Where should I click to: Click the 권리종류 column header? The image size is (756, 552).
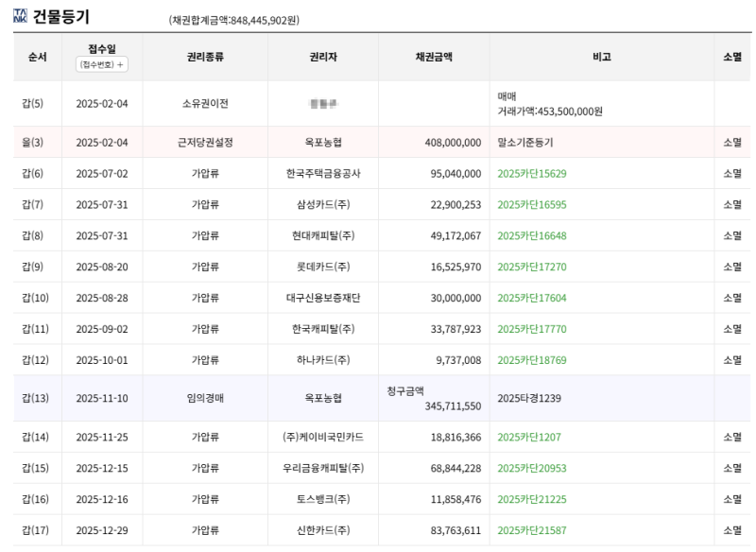205,57
